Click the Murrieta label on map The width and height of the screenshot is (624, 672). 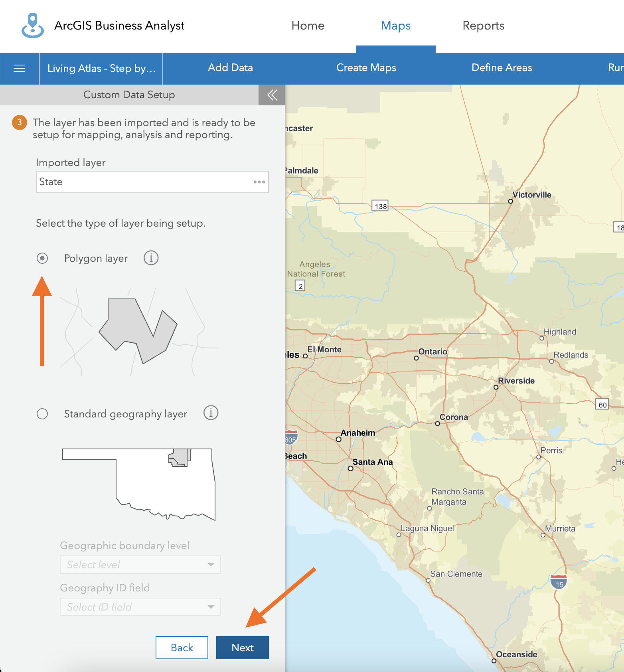click(560, 529)
